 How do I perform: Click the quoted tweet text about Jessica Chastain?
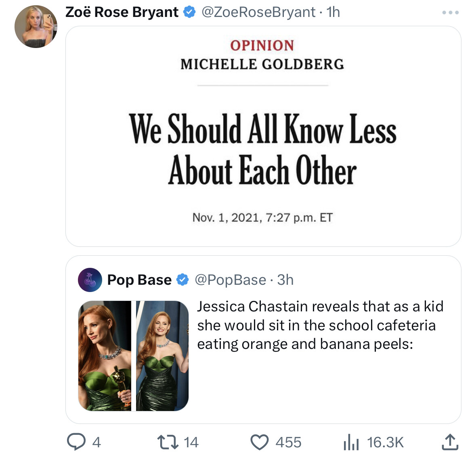pos(320,325)
